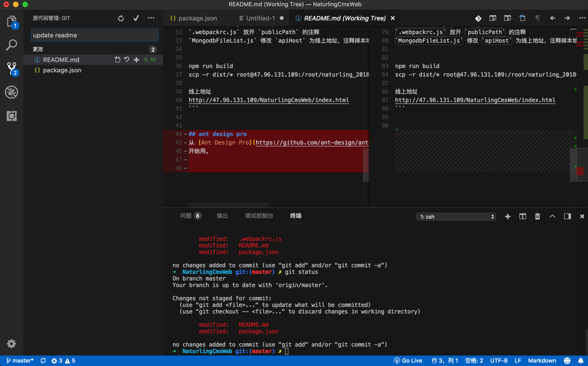Start Go Live server
This screenshot has width=588, height=366.
click(x=408, y=361)
